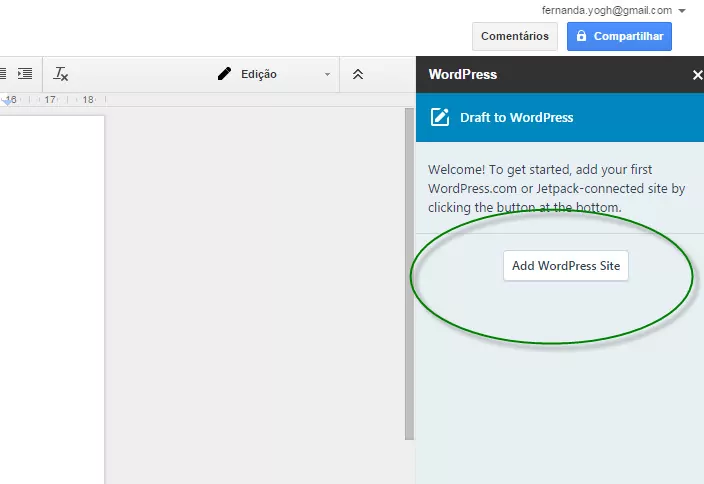The height and width of the screenshot is (484, 704).
Task: Click the WordPress sidebar title
Action: click(x=462, y=75)
